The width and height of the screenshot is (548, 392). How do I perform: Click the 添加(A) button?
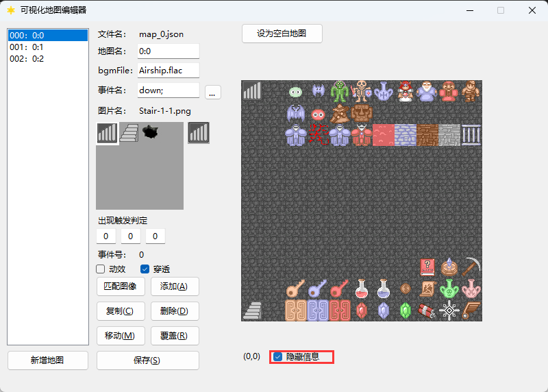pos(175,286)
